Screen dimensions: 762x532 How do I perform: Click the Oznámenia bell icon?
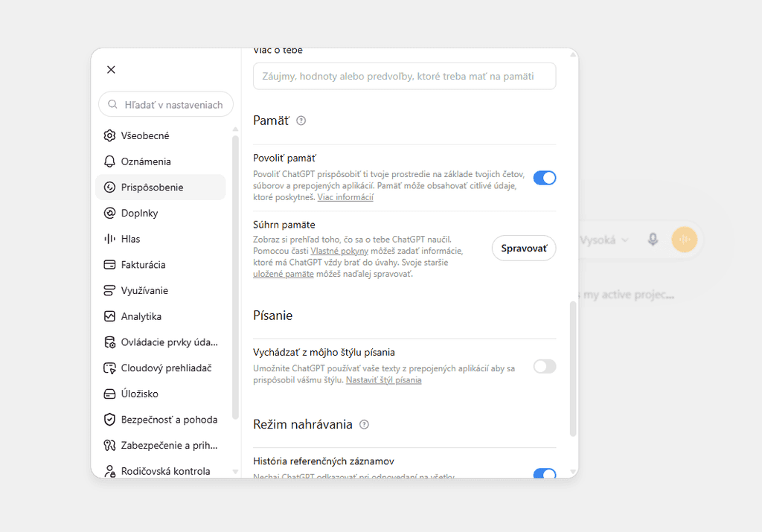pos(110,161)
